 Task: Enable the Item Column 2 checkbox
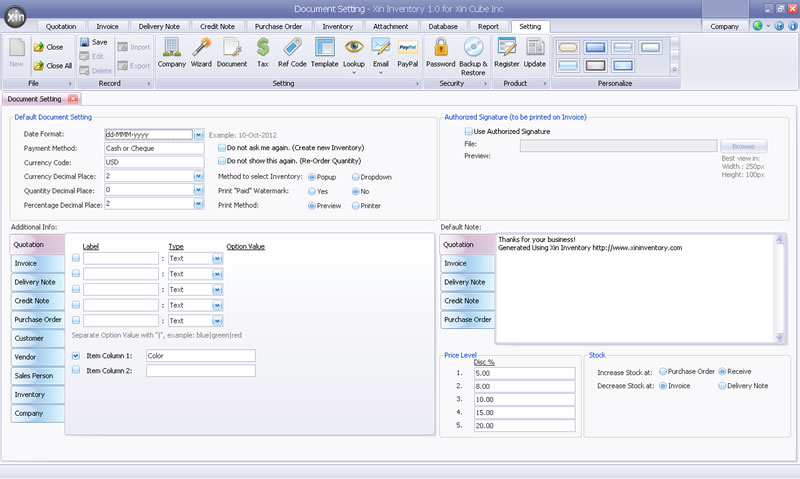[x=76, y=370]
